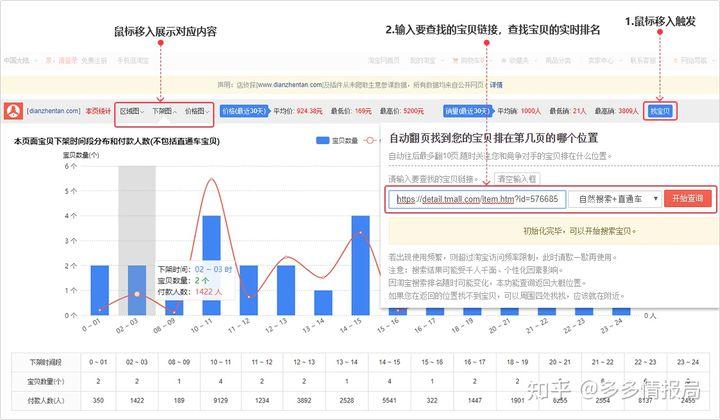Open the 详情 link in the notice banner
The image size is (720, 420).
[x=496, y=85]
